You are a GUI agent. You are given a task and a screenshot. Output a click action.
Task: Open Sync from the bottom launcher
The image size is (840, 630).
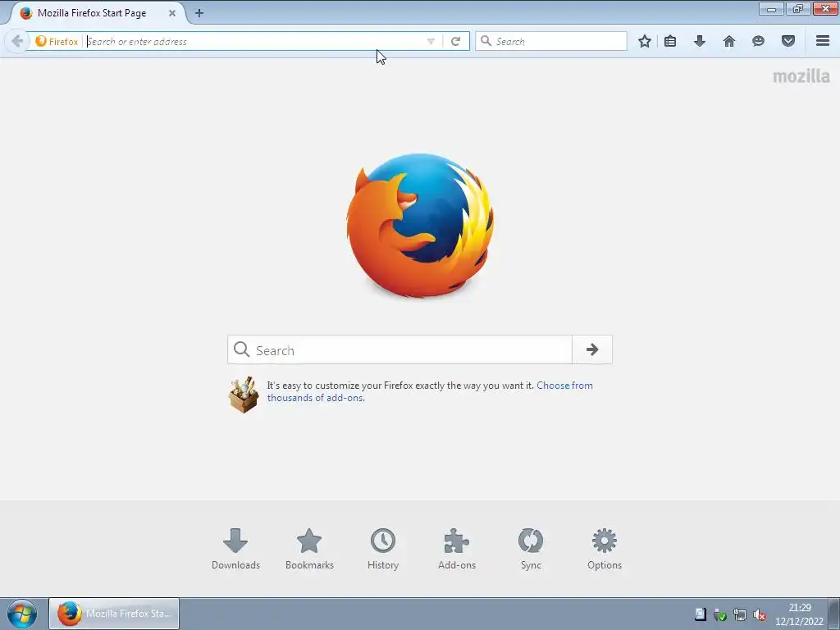531,549
